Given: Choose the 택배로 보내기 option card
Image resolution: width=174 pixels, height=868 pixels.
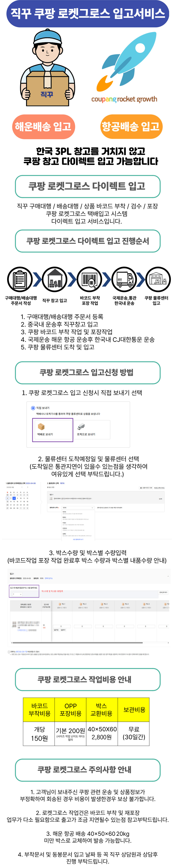Looking at the screenshot, I should click(x=52, y=430).
